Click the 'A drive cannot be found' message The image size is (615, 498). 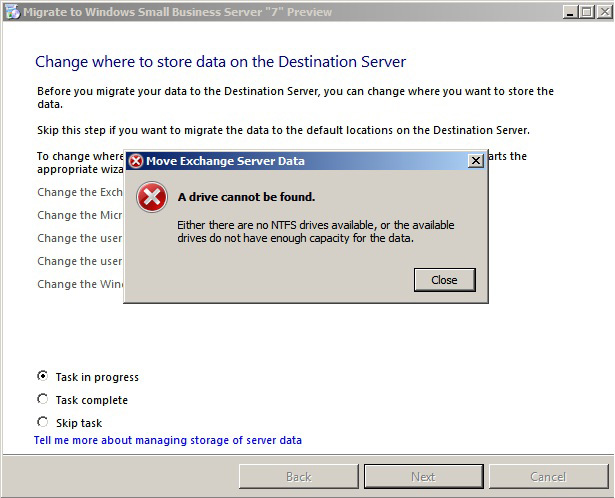coord(246,197)
